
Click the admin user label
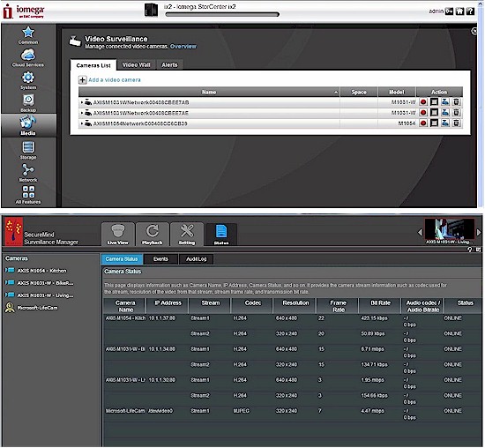click(436, 11)
